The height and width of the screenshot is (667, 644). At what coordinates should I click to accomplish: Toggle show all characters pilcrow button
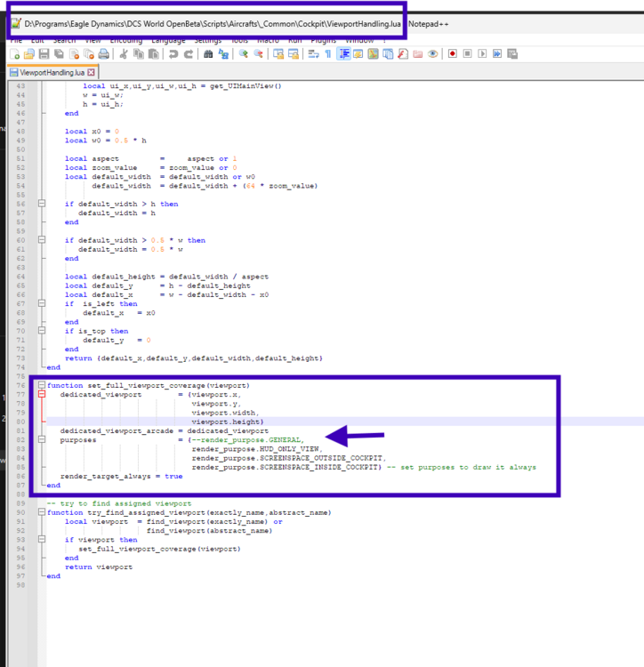tap(328, 54)
